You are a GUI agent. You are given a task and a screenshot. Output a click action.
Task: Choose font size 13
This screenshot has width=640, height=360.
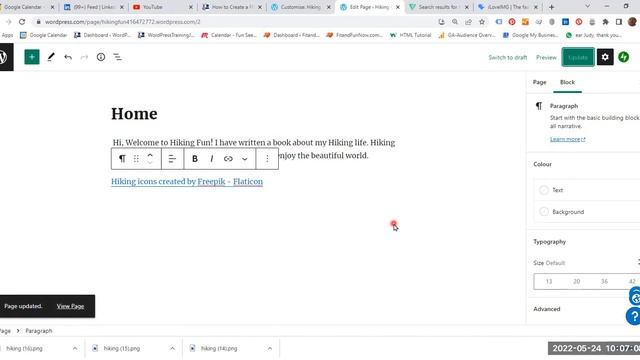549,281
